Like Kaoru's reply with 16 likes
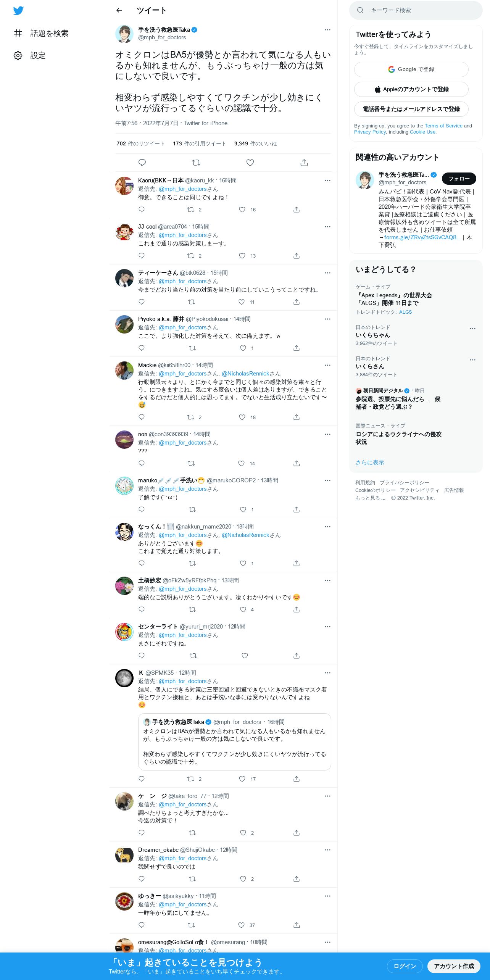Image resolution: width=490 pixels, height=980 pixels. [242, 210]
